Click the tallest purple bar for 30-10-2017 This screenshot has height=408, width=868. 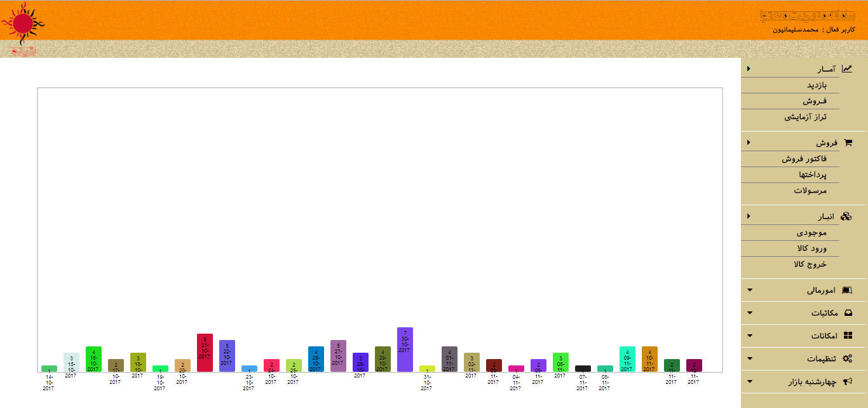click(405, 350)
